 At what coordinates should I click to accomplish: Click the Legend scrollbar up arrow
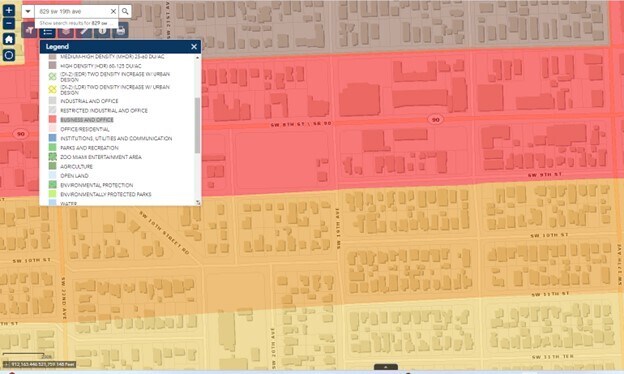point(197,58)
